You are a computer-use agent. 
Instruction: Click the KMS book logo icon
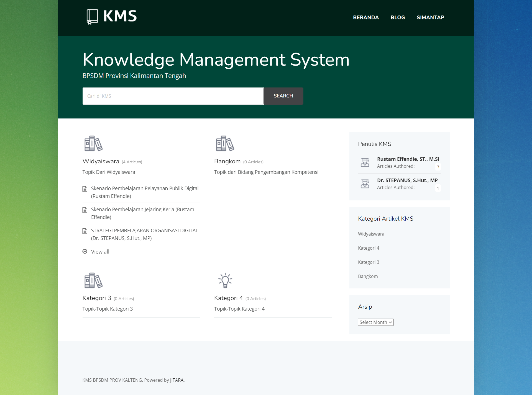[x=92, y=17]
